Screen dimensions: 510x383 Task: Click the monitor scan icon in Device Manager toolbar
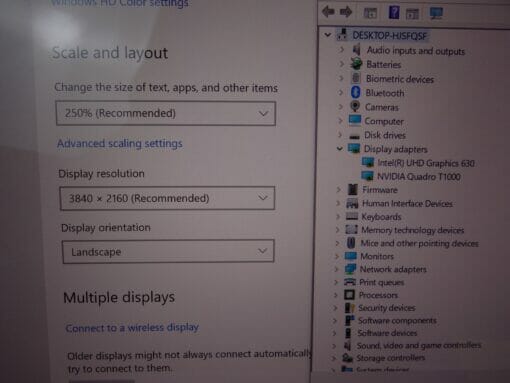(436, 13)
